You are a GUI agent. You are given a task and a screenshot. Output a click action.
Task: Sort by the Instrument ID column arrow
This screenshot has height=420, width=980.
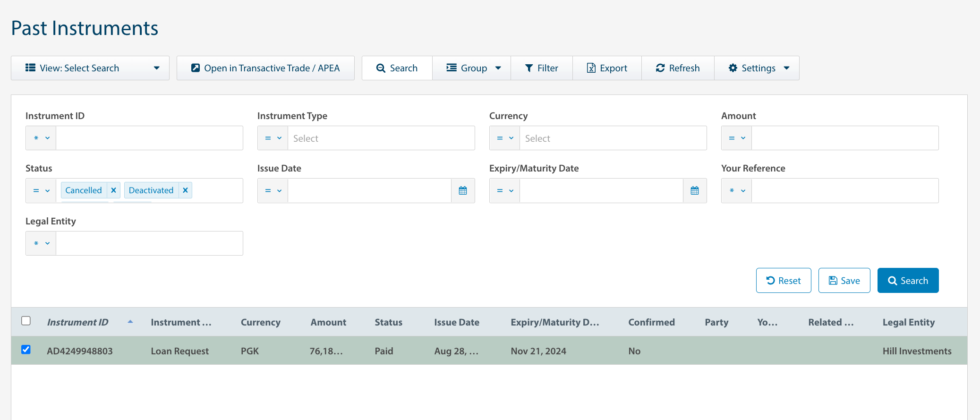coord(130,322)
